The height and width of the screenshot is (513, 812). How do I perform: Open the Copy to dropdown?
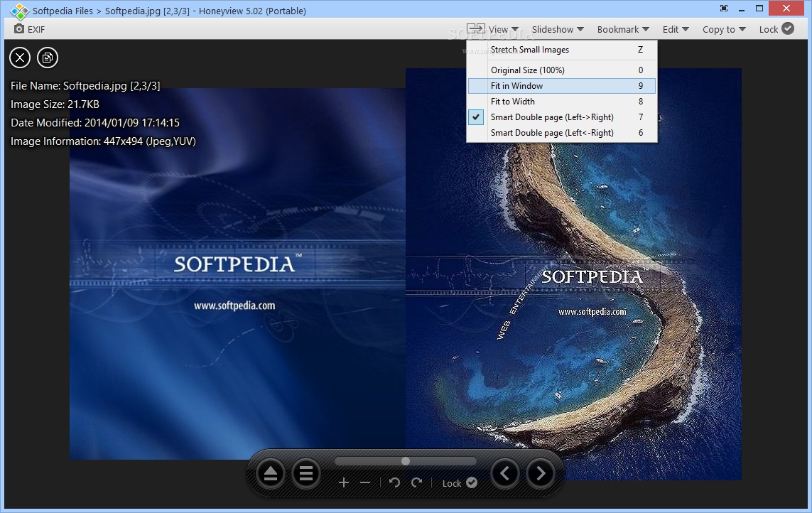(x=724, y=30)
